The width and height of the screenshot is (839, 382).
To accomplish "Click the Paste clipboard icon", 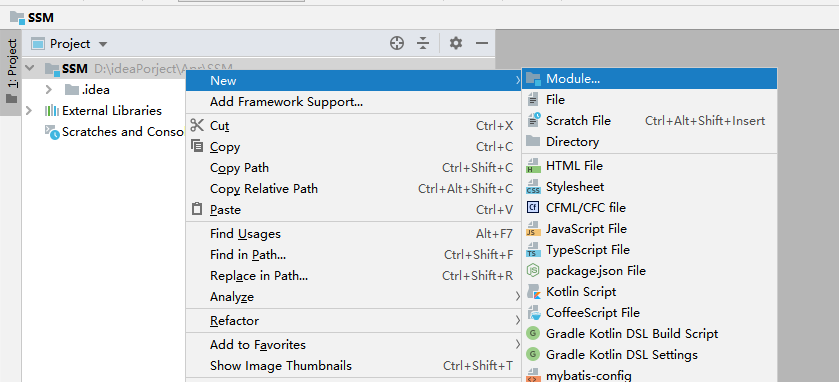I will pos(197,209).
